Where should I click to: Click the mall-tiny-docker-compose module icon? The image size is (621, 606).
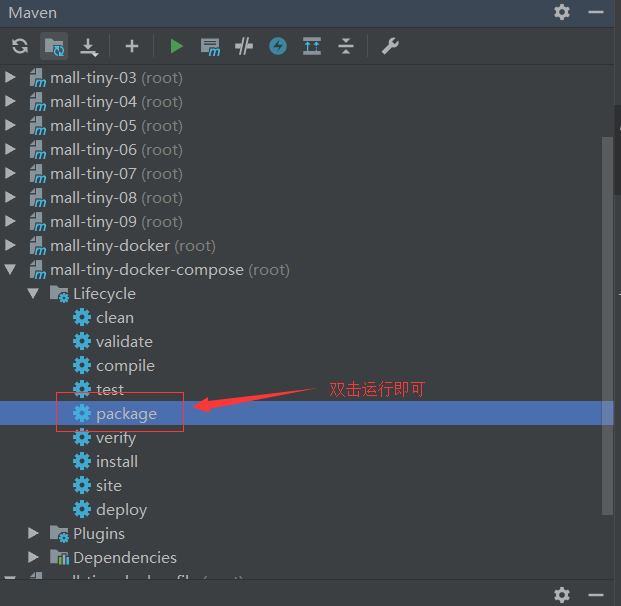click(x=38, y=270)
